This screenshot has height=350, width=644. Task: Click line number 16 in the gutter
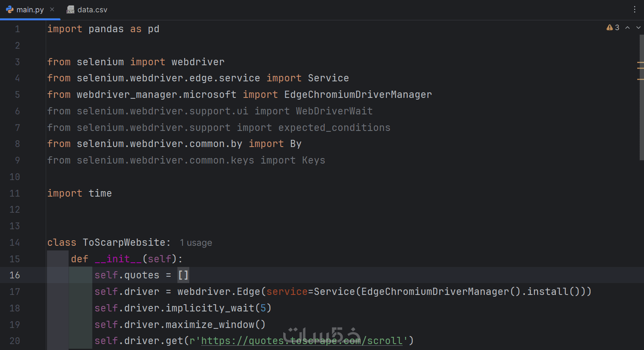[15, 275]
